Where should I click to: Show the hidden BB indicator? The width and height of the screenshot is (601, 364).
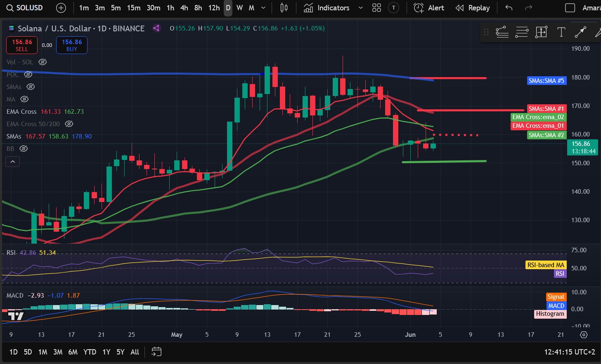point(24,148)
